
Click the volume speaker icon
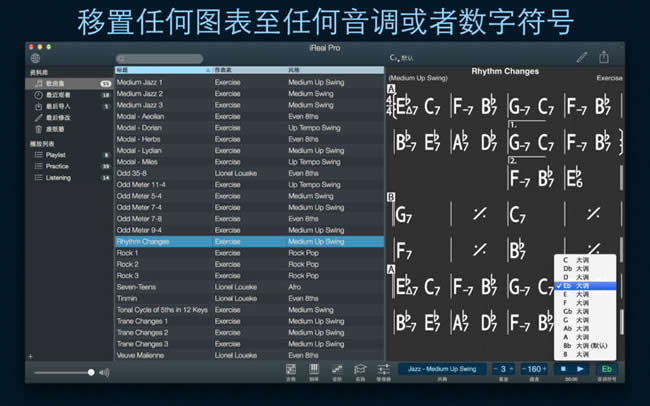pos(104,372)
